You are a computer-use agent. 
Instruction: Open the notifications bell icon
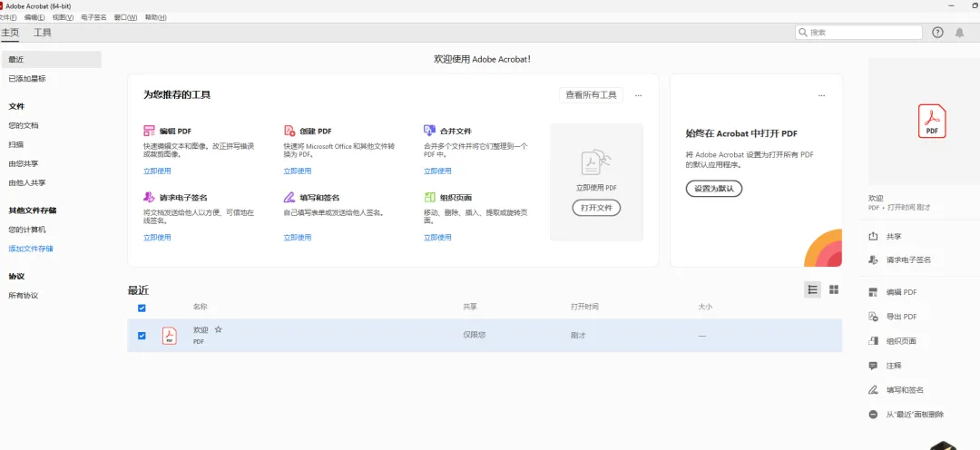tap(959, 33)
